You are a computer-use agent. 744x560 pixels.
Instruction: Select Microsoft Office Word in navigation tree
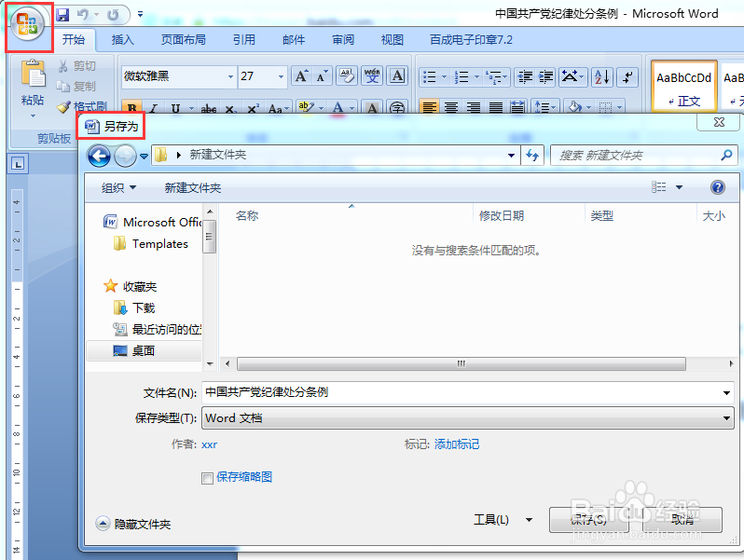coord(153,222)
